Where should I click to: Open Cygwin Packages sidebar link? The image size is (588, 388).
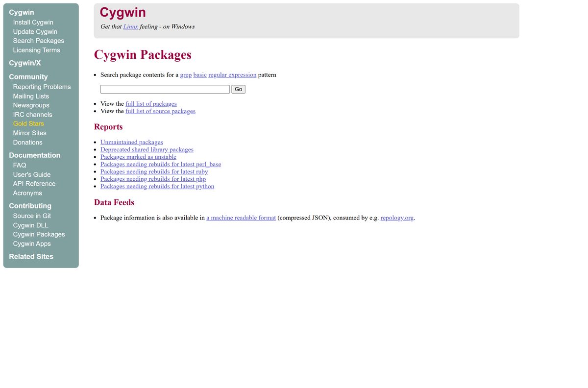tap(39, 234)
